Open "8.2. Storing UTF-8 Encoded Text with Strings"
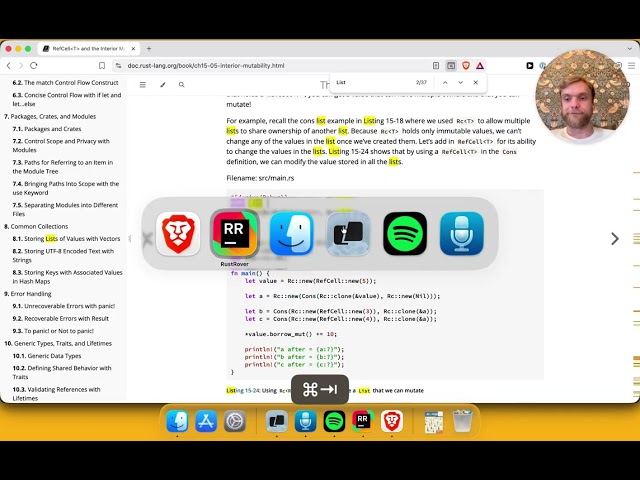 63,255
